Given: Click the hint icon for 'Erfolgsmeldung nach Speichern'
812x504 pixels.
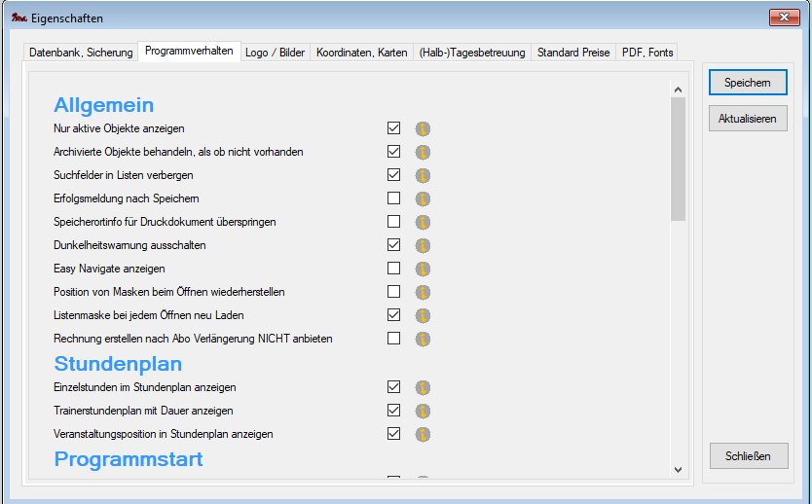Looking at the screenshot, I should [x=424, y=198].
